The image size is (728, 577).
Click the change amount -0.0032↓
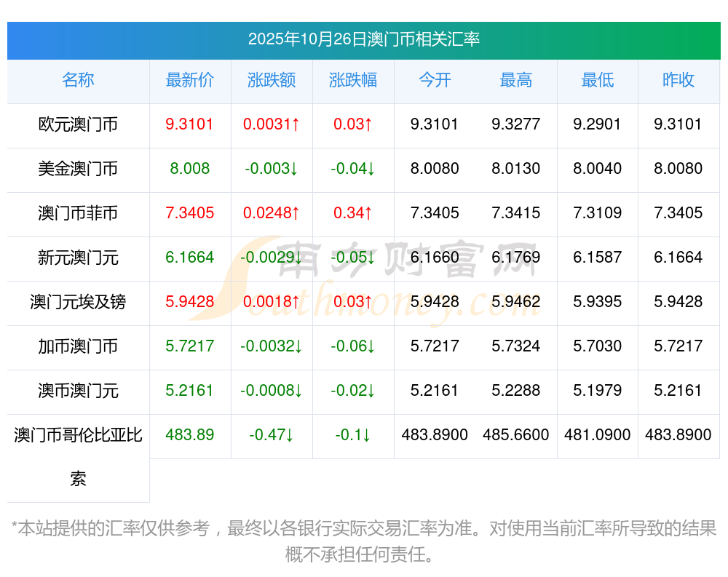coord(272,346)
